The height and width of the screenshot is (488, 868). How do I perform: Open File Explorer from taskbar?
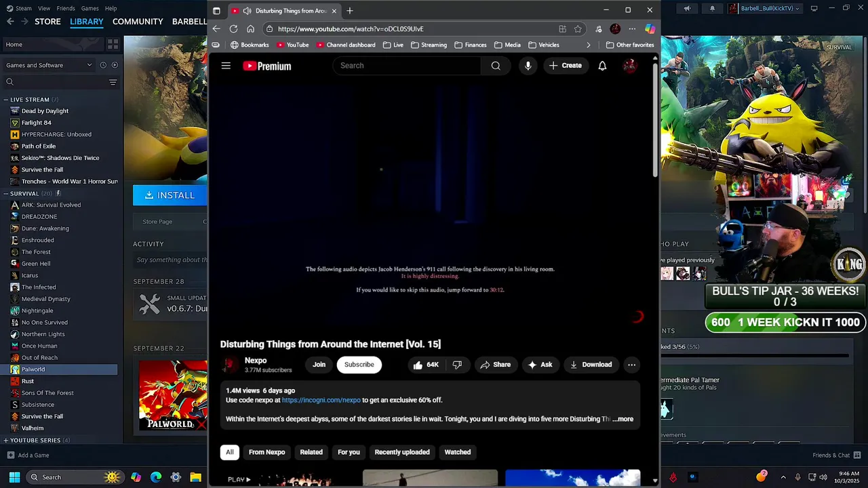pos(195,477)
